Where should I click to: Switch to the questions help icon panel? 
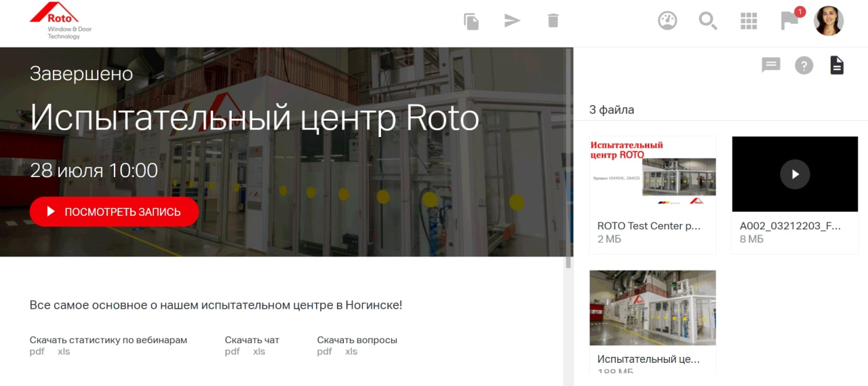(x=804, y=66)
